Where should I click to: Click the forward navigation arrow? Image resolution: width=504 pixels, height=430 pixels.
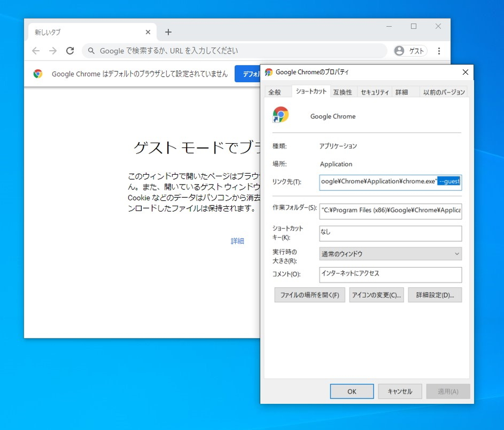tap(53, 51)
